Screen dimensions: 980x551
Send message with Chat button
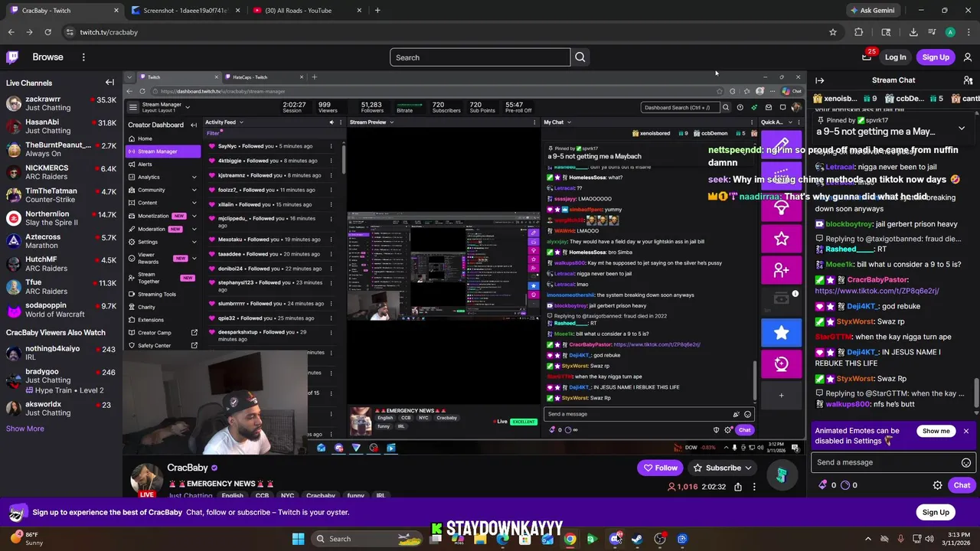coord(962,485)
